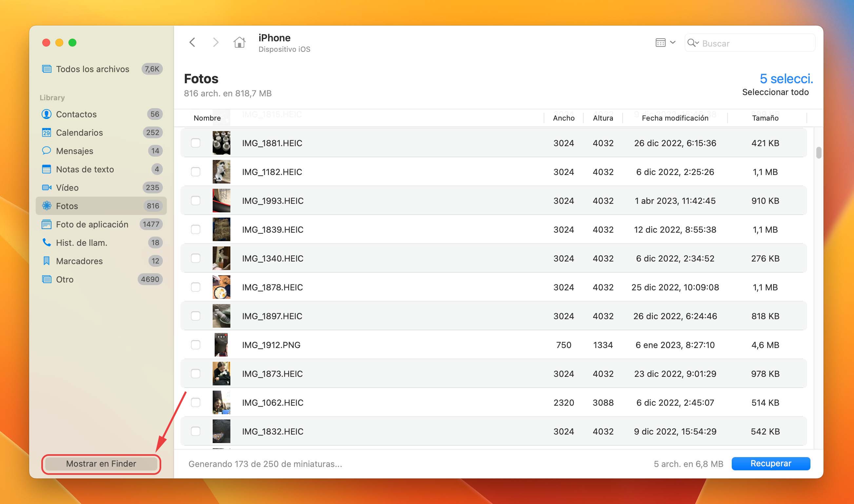Image resolution: width=854 pixels, height=504 pixels.
Task: Click the Foto de aplicación icon
Action: 47,224
